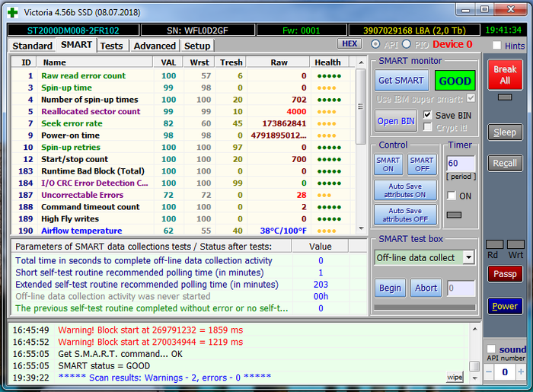This screenshot has width=533, height=392.
Task: Select the Command timeout count row
Action: 184,207
